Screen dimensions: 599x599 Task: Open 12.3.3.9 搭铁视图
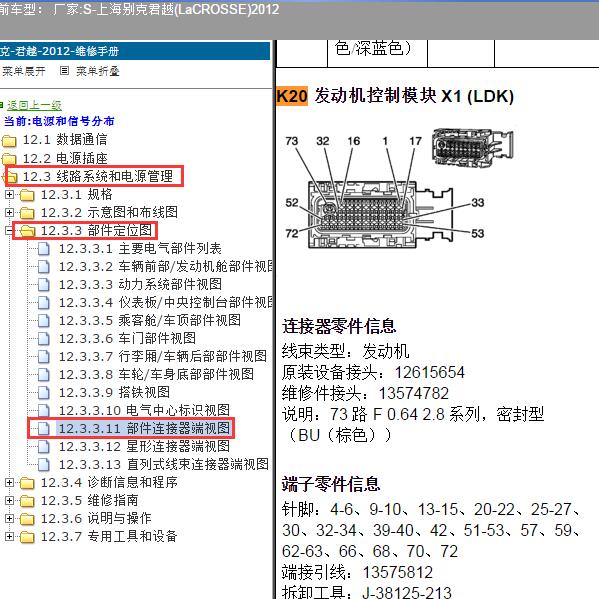(114, 392)
